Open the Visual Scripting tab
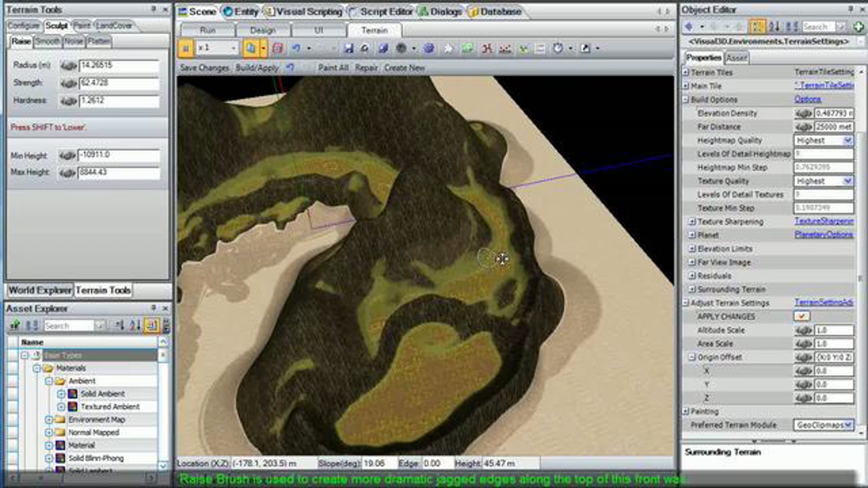This screenshot has width=868, height=488. tap(308, 12)
